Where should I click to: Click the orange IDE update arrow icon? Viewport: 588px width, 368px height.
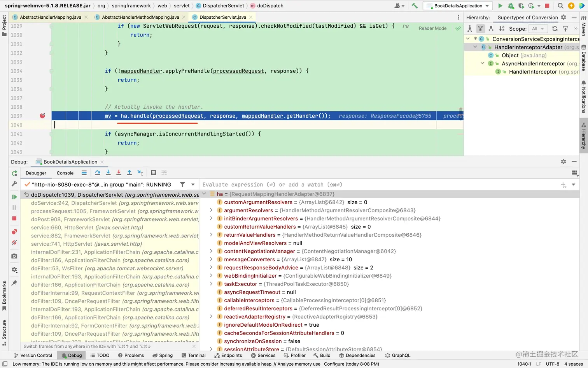coord(571,6)
